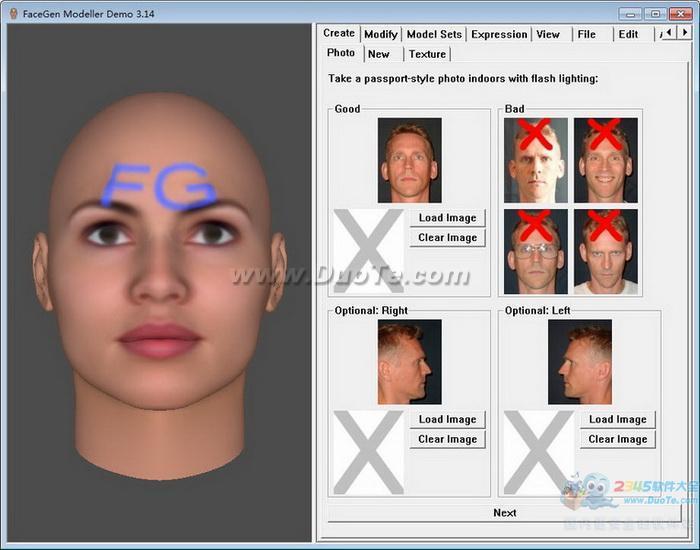The height and width of the screenshot is (550, 700).
Task: Minimize the FaceGen Modeller window
Action: coord(630,14)
